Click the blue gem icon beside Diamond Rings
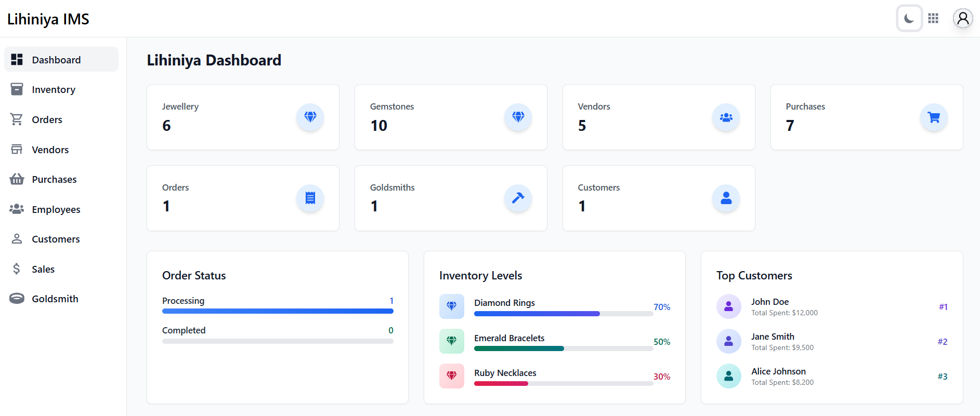 tap(452, 306)
